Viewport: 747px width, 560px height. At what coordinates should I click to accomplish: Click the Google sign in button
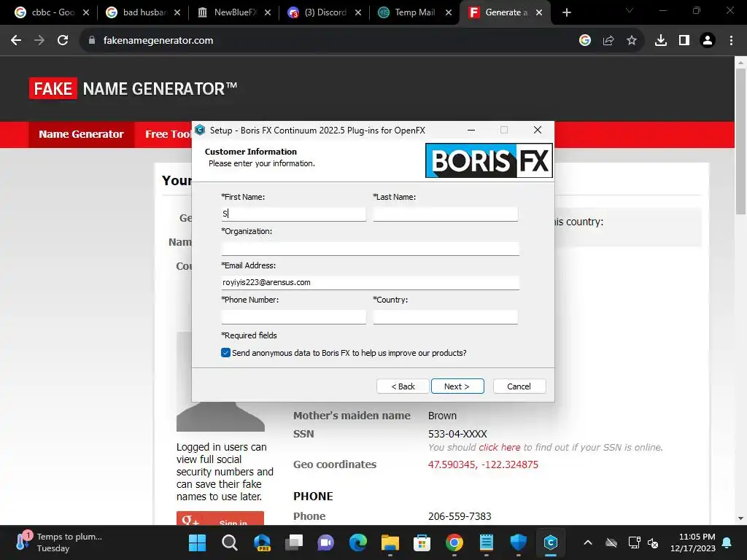220,518
